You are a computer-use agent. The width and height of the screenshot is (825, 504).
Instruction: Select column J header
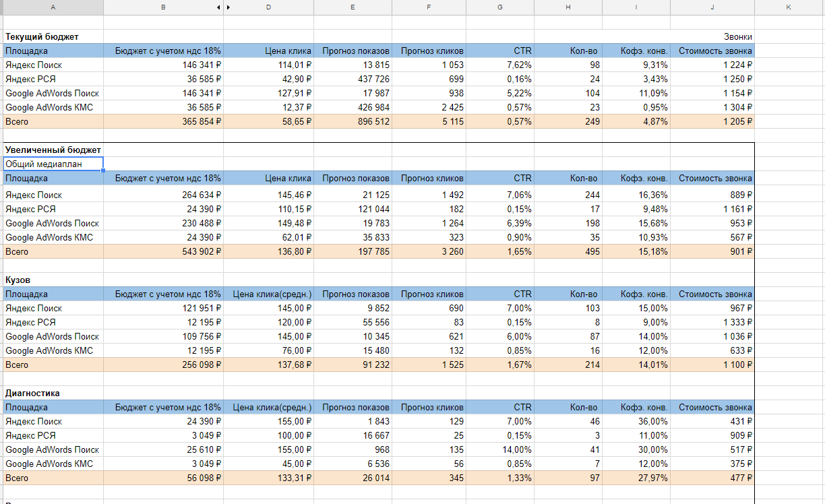[712, 7]
